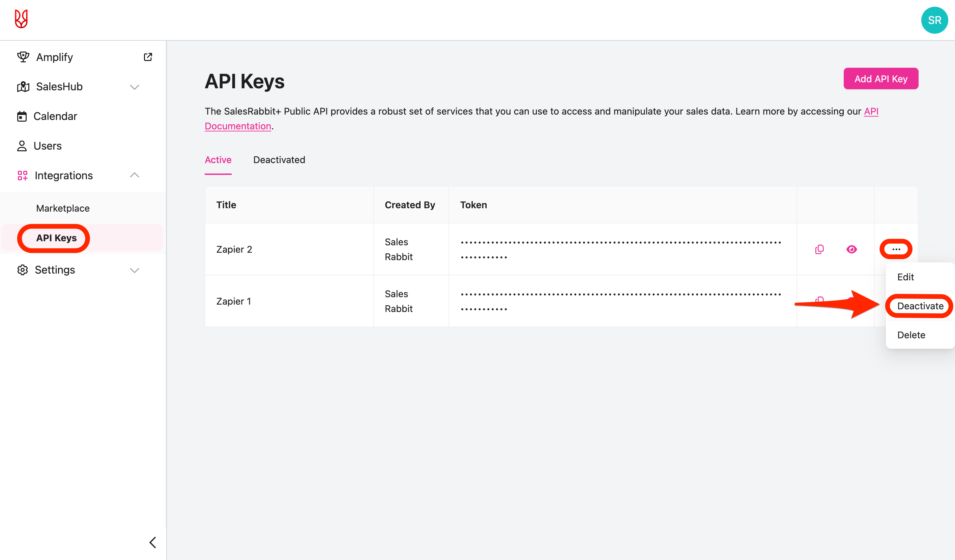Go to Users in sidebar
The height and width of the screenshot is (560, 955).
coord(47,146)
